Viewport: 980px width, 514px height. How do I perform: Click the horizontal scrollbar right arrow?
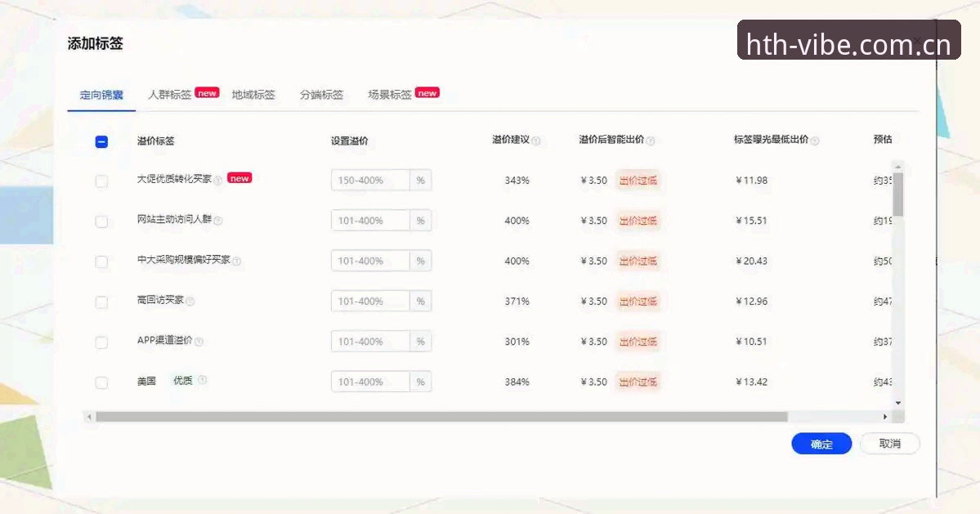[885, 417]
